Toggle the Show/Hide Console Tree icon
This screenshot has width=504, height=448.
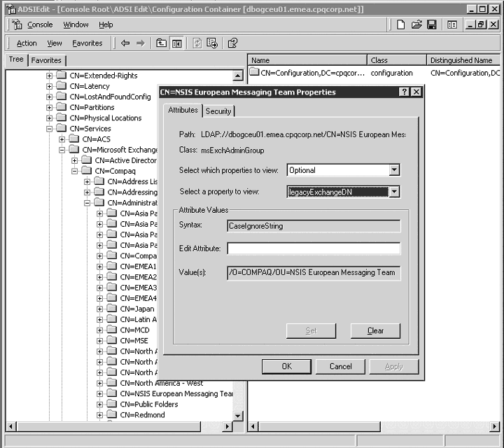(177, 43)
